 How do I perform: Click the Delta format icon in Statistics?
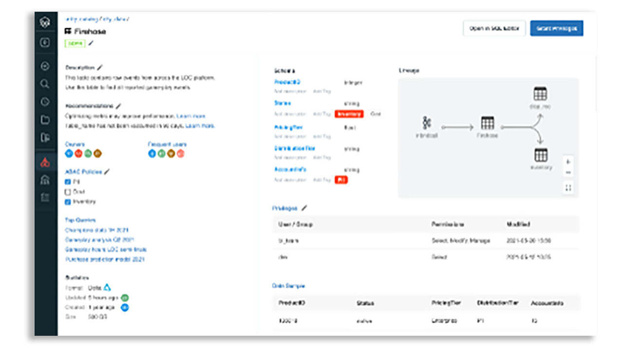(107, 288)
